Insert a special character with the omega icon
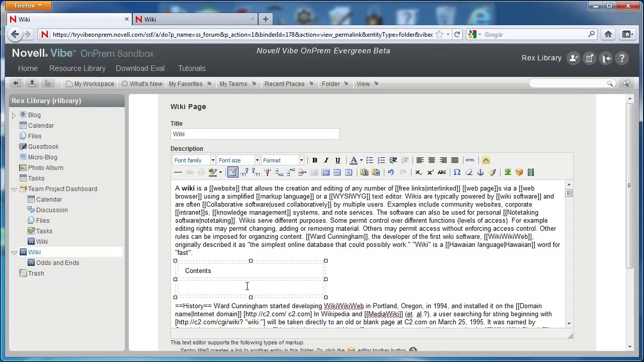The image size is (644, 362). point(457,172)
